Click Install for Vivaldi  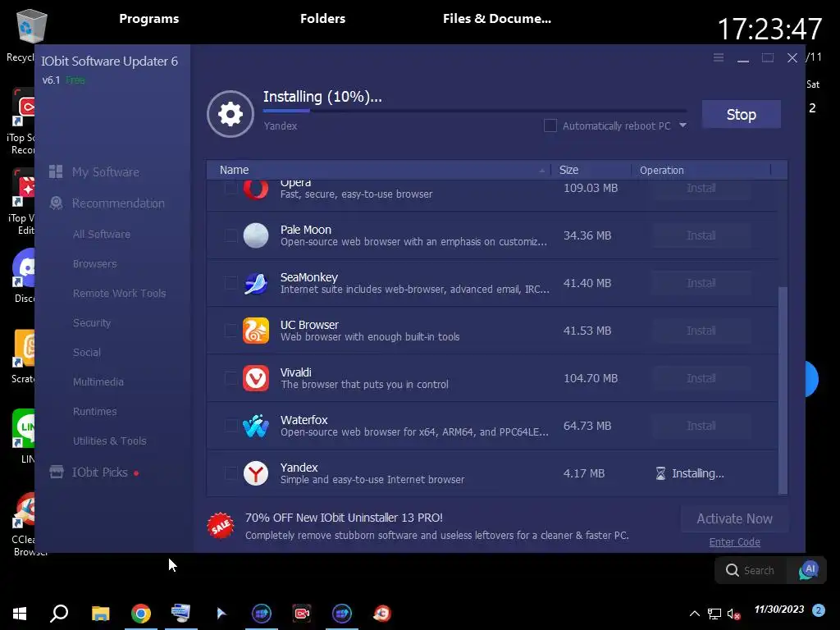(x=701, y=378)
